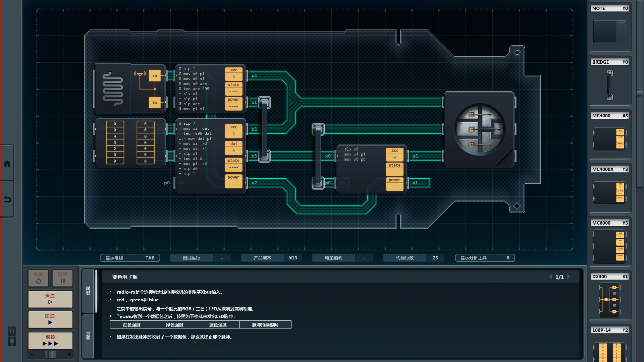The height and width of the screenshot is (362, 644).
Task: Select the NOTE component thumbnail
Action: point(609,32)
